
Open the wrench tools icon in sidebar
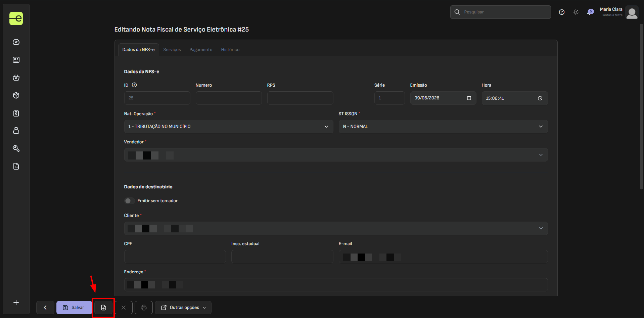16,148
